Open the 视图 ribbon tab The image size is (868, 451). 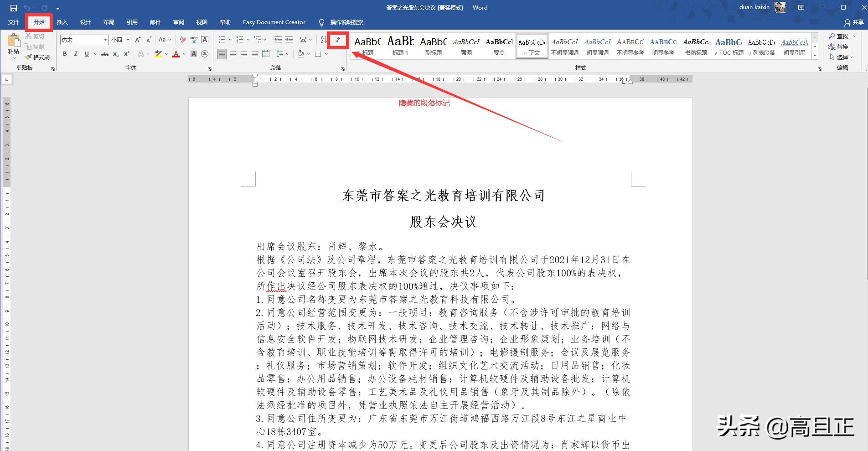point(201,22)
